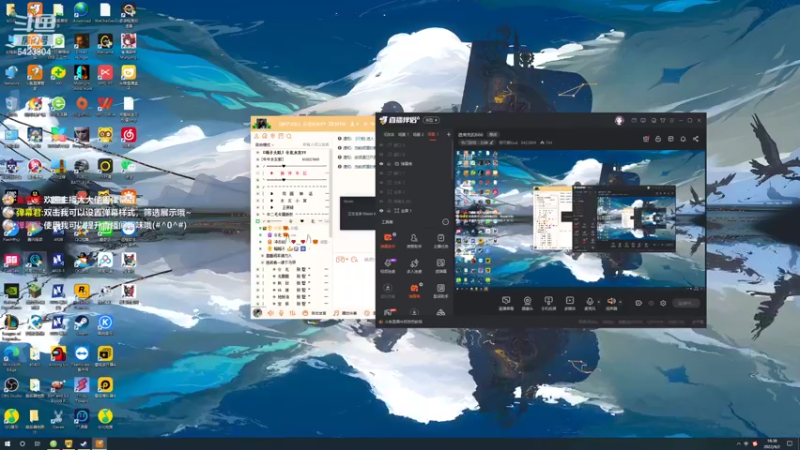
Task: Select the orange highlighted scene tab
Action: click(x=432, y=135)
